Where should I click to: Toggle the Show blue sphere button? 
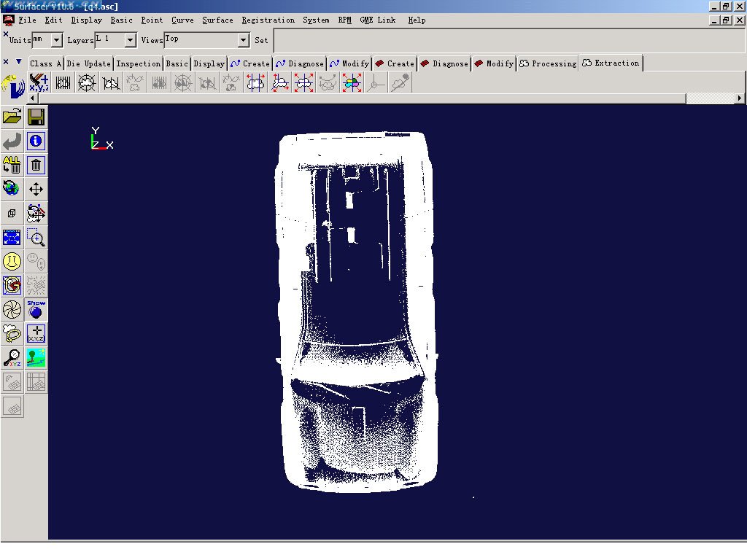click(x=36, y=309)
